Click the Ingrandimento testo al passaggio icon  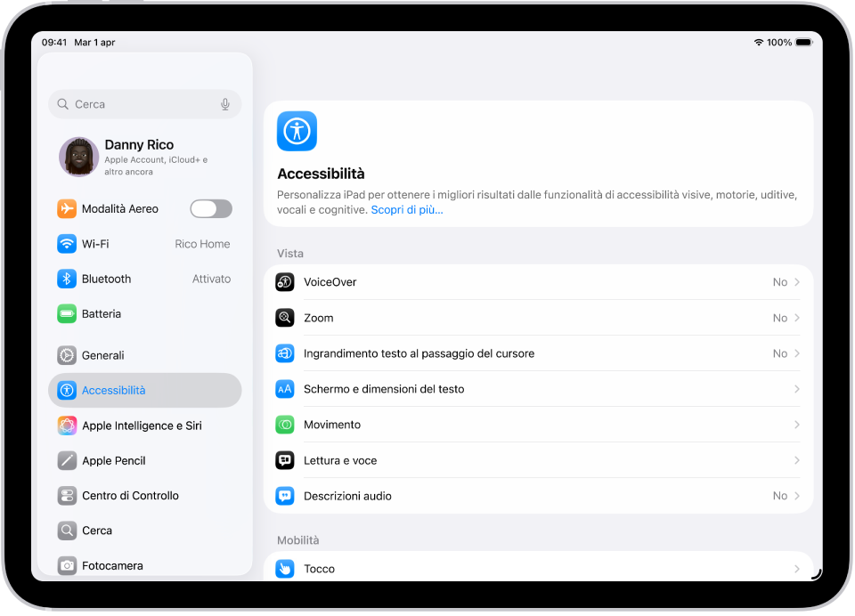[285, 353]
